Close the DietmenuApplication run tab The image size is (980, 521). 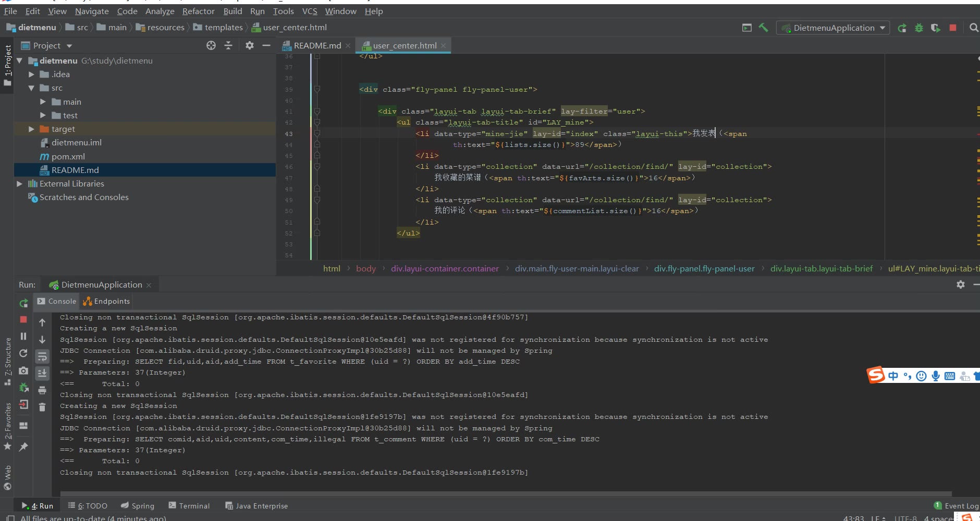coord(149,285)
